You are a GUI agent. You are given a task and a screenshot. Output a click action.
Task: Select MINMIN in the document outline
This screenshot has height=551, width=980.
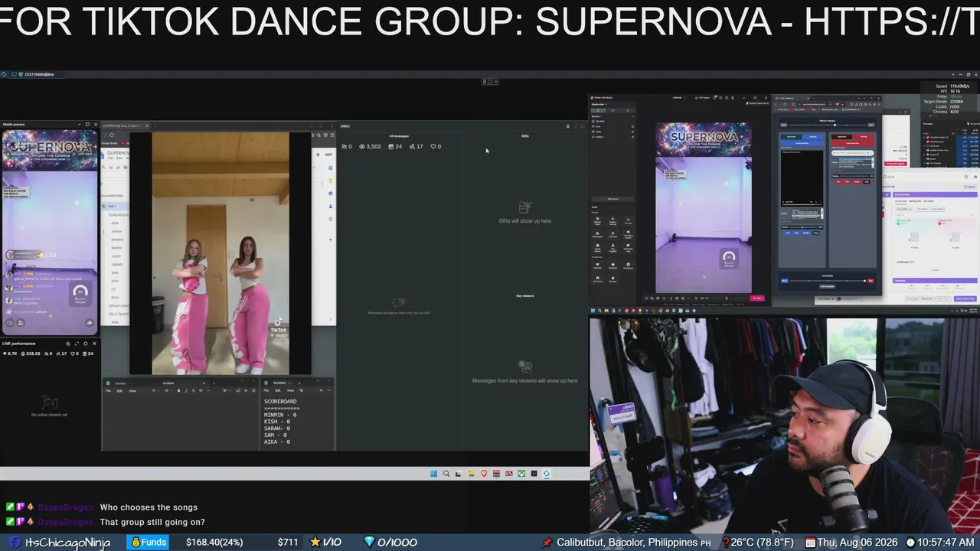[117, 240]
